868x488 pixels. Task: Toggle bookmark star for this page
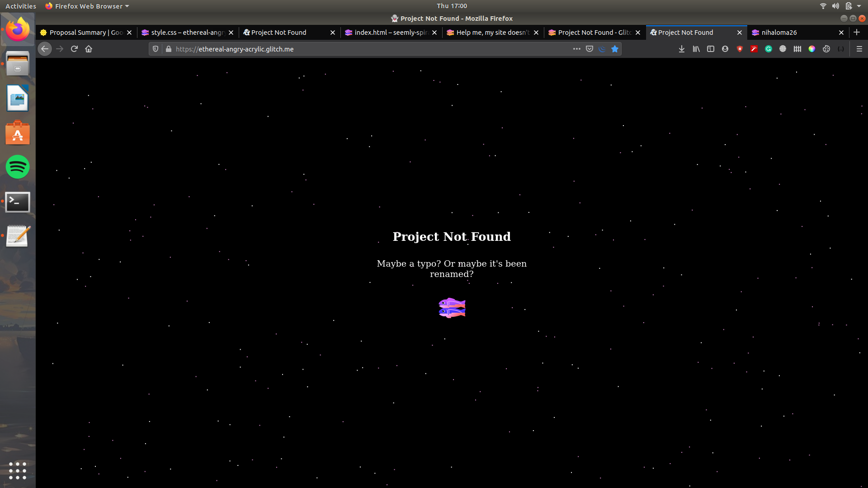(x=615, y=49)
